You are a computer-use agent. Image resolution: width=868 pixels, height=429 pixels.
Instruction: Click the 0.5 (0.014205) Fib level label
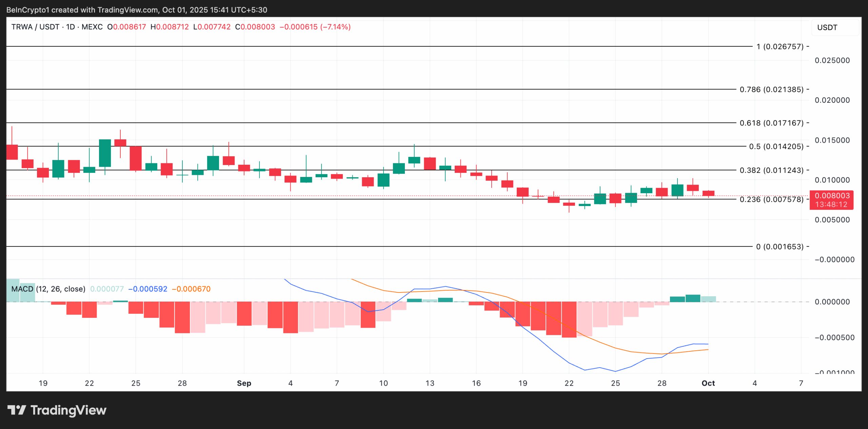pyautogui.click(x=776, y=146)
